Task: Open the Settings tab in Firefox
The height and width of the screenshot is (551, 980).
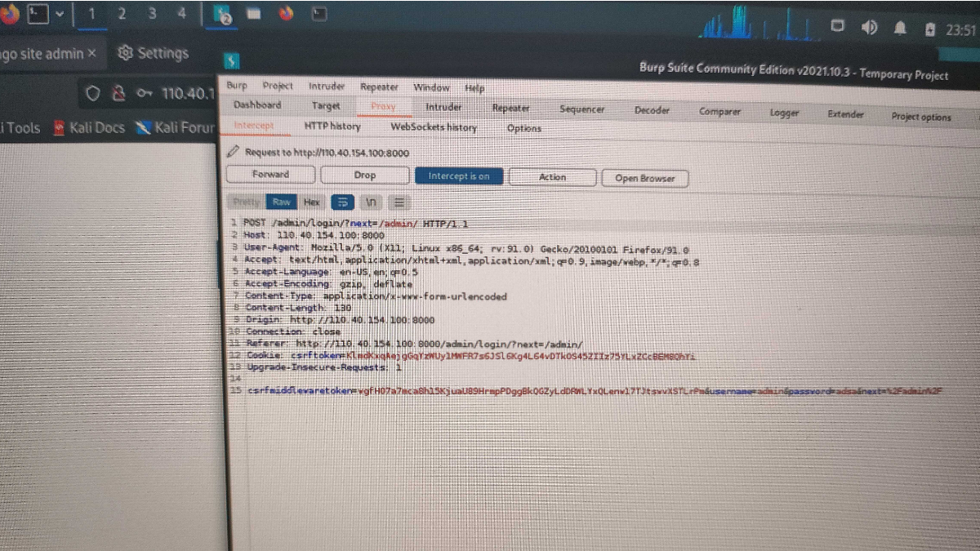Action: 153,53
